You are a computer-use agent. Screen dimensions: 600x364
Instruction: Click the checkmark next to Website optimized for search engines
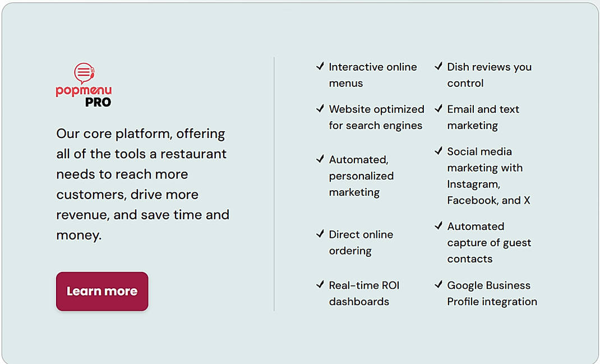coord(321,108)
